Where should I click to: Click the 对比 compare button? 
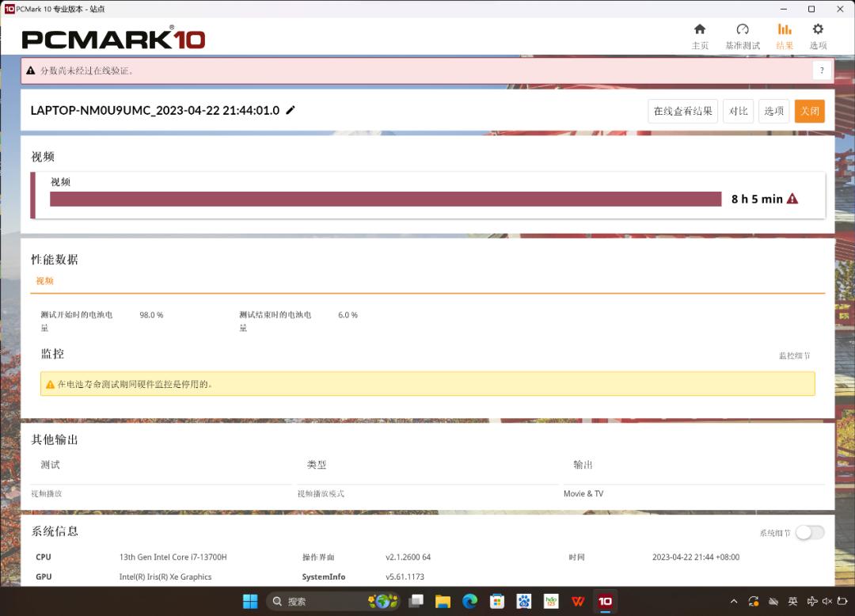739,111
